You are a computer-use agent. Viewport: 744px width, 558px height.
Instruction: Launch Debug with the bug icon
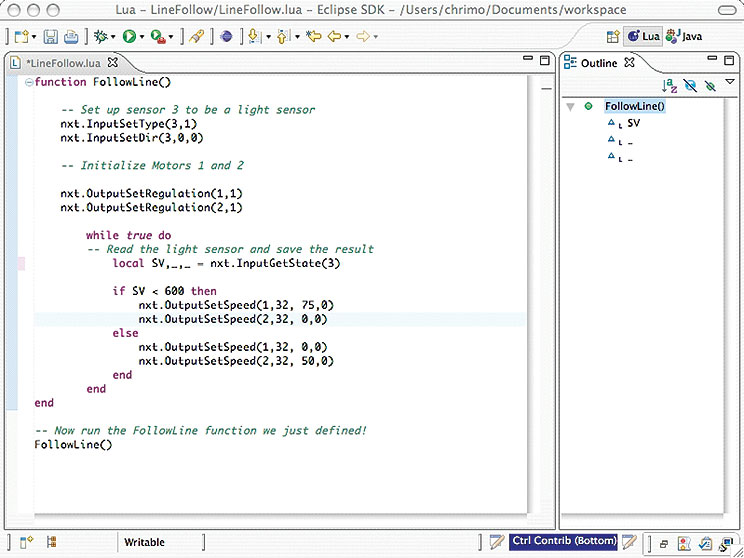101,37
